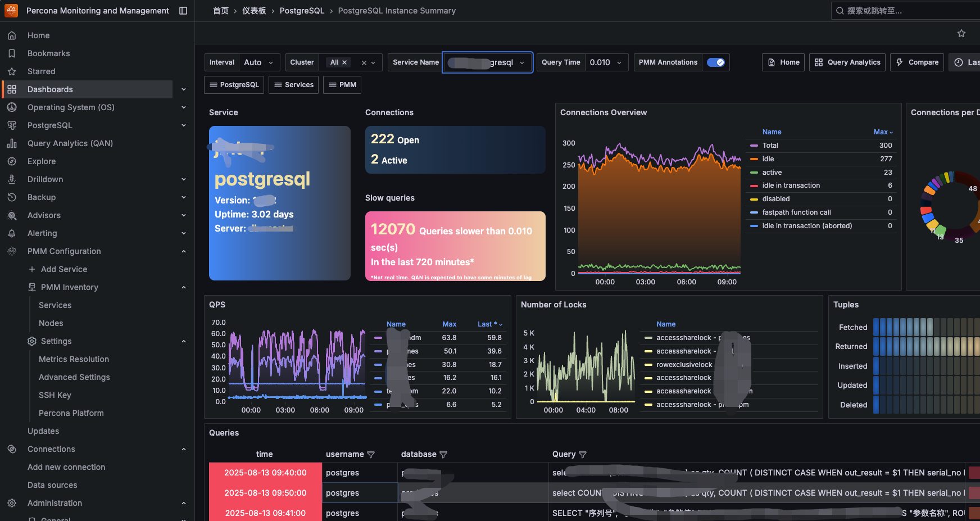Star this dashboard as favorite
Viewport: 980px width, 521px height.
[x=961, y=34]
